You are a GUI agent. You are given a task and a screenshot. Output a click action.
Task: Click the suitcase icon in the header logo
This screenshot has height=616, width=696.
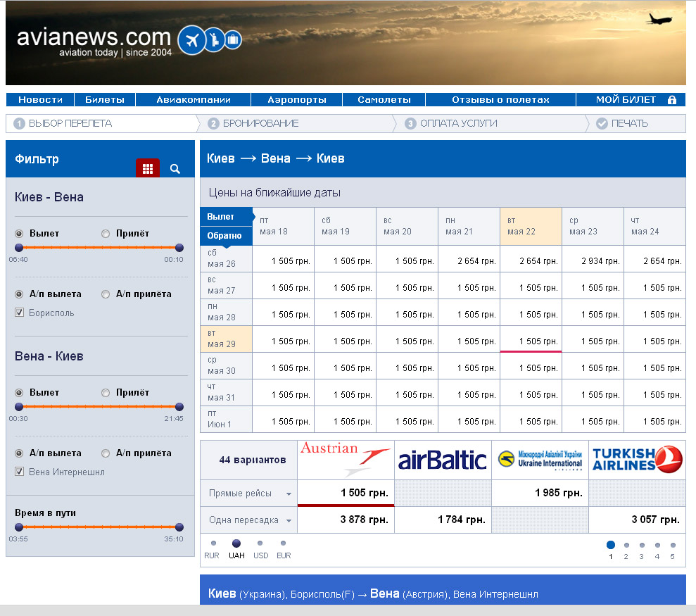coord(233,40)
